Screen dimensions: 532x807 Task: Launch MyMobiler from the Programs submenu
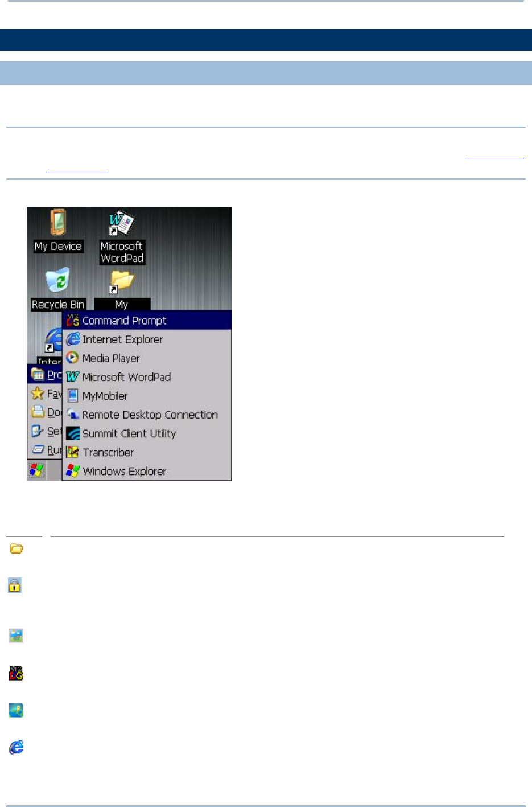(147, 396)
